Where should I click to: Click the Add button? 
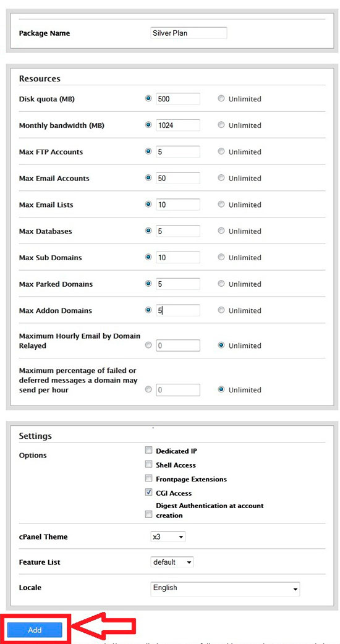tap(35, 630)
